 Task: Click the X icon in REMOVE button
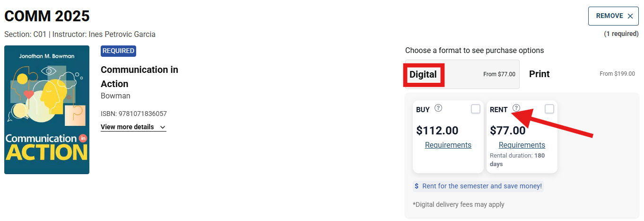[630, 16]
